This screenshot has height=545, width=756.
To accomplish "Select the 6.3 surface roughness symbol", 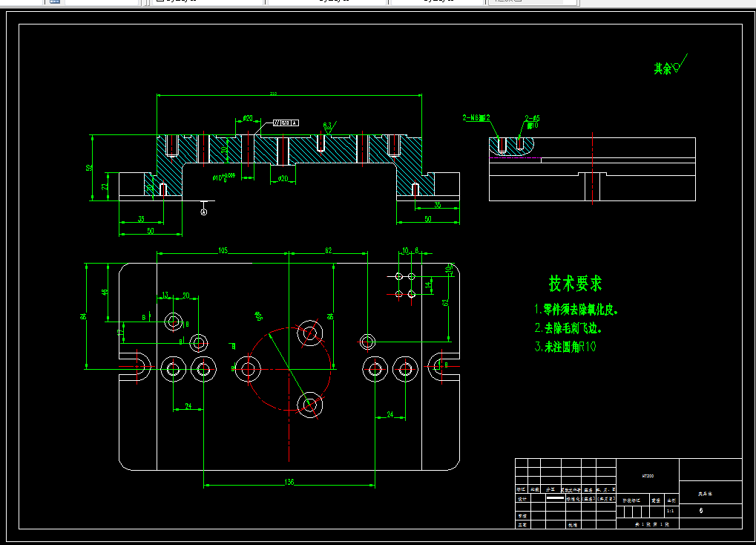I will (329, 128).
